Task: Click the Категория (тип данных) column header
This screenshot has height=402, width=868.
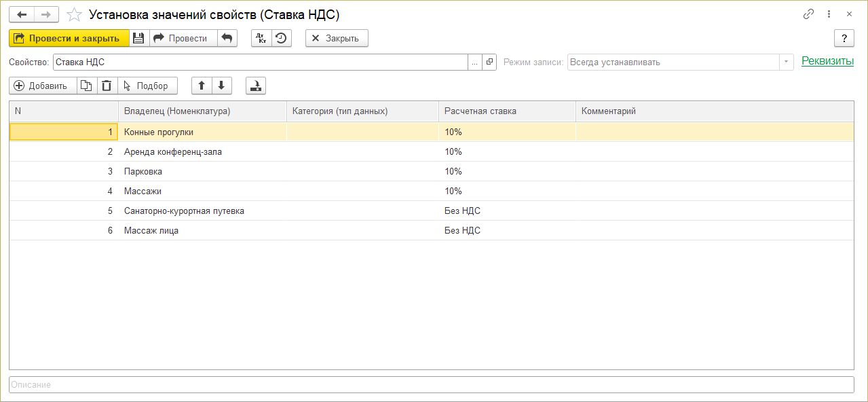Action: click(363, 111)
